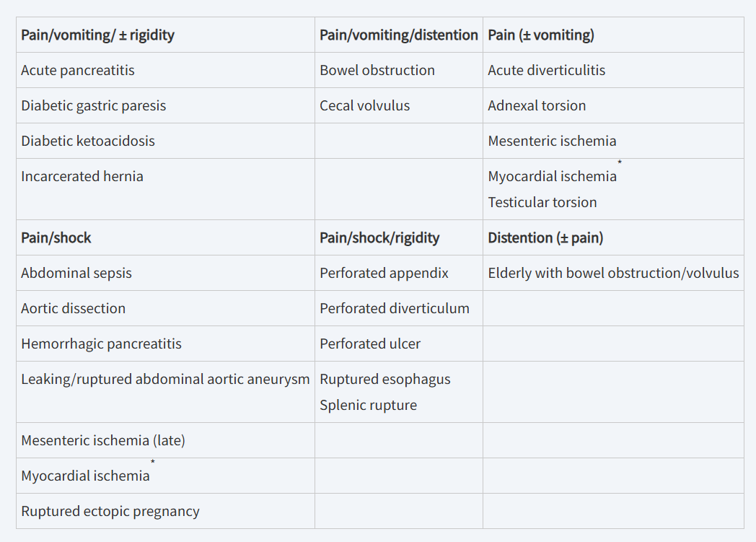The height and width of the screenshot is (542, 756).
Task: Select 'Leaking/ruptured abdominal aortic aneurysm' text
Action: point(165,380)
